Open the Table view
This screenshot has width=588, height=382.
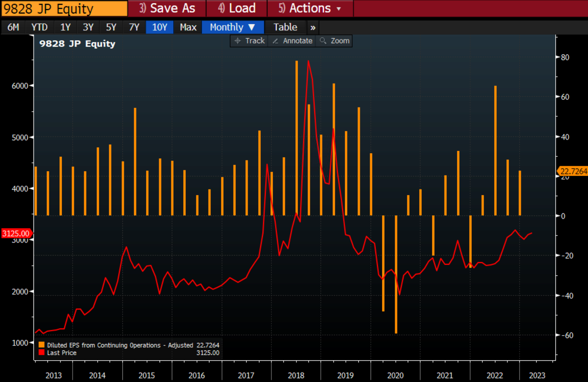[285, 27]
